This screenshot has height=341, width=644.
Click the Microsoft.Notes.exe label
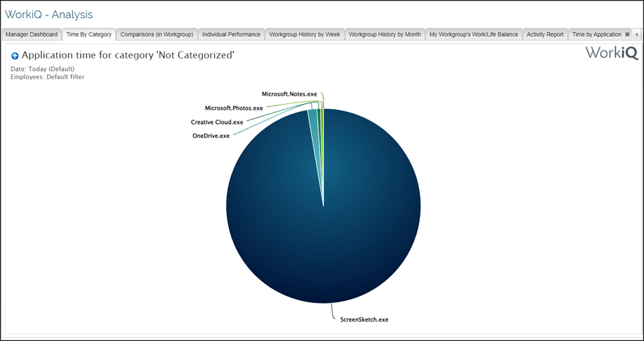(289, 94)
